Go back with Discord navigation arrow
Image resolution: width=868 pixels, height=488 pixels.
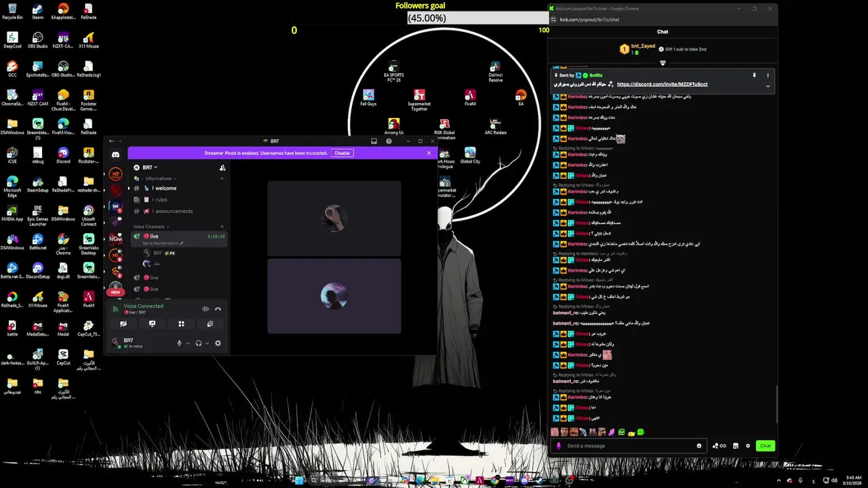113,141
